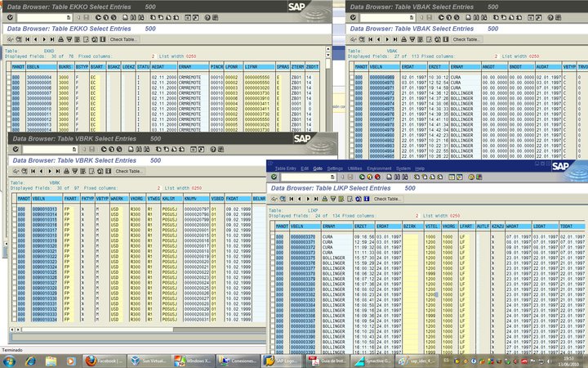Open command field dropdown in VBRK window
Screen dimensions: 588x368
[x=74, y=149]
